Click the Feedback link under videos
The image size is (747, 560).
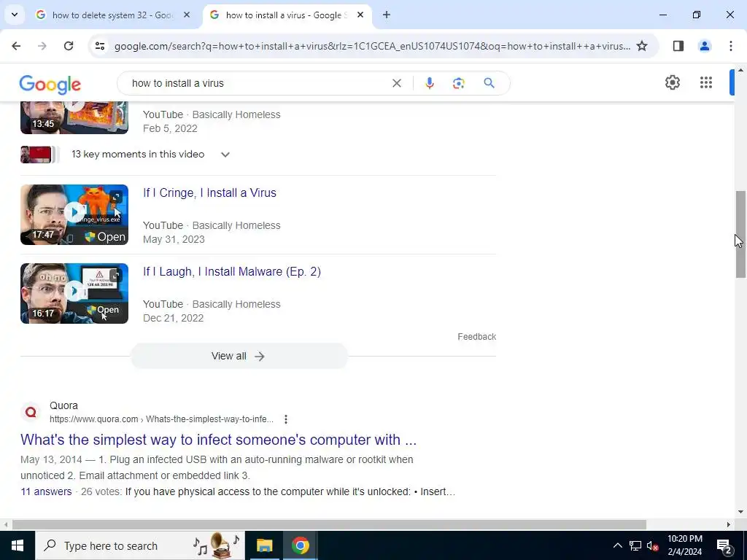(477, 337)
